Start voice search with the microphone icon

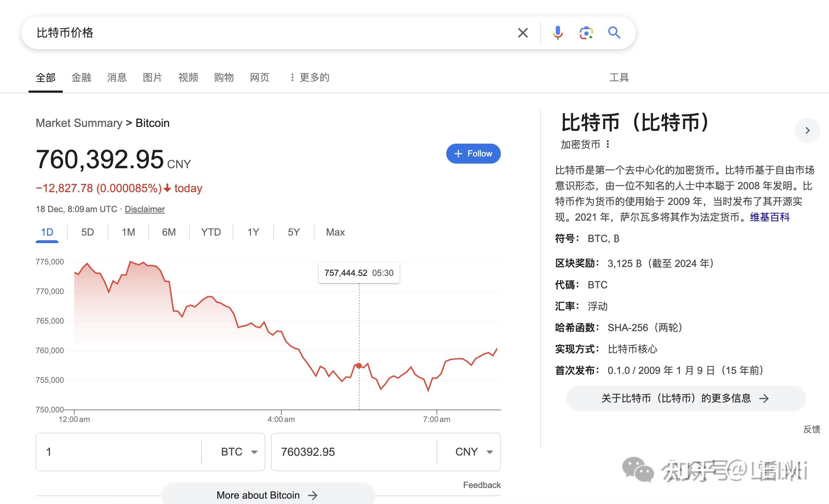pos(558,33)
